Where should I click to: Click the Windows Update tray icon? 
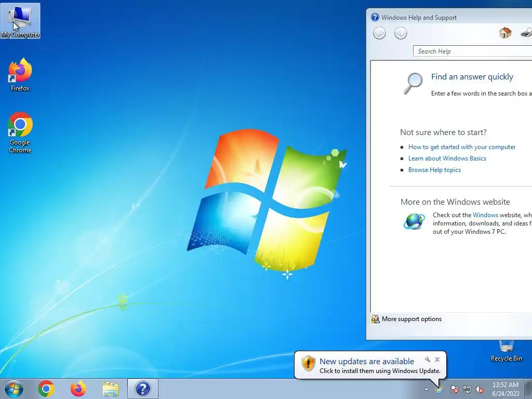point(440,389)
